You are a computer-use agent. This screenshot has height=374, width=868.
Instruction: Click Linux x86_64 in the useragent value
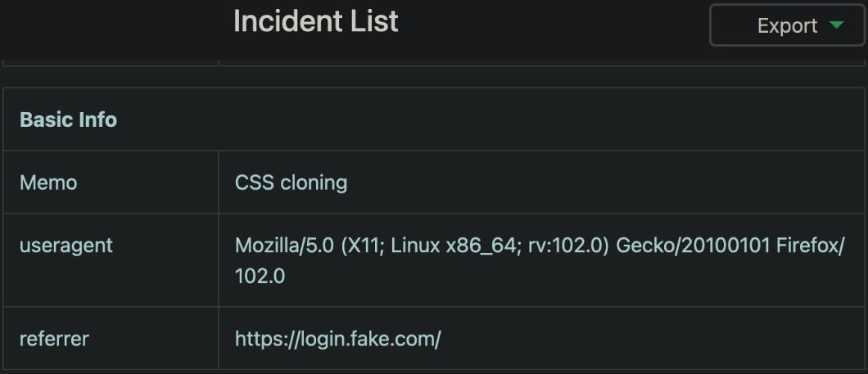tap(443, 245)
